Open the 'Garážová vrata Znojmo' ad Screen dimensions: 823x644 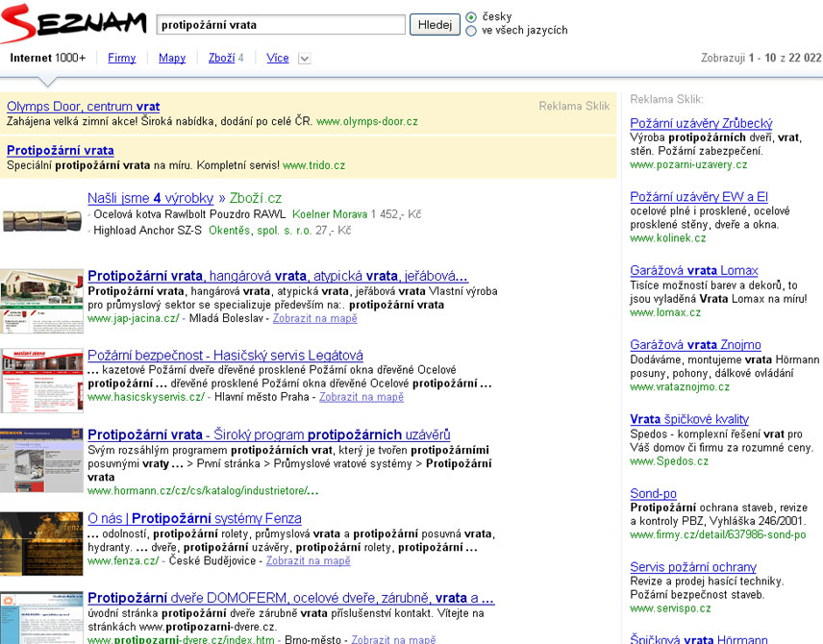(x=695, y=345)
